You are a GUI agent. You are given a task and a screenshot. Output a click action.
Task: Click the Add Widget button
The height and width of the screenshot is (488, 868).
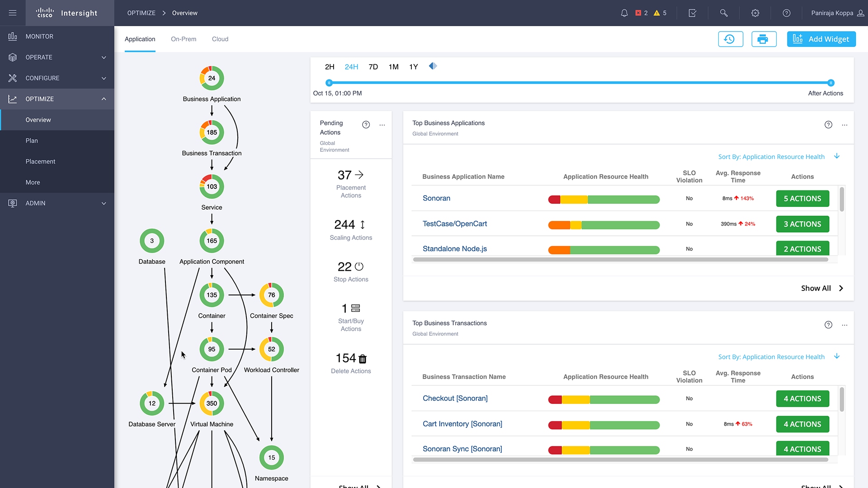[x=821, y=39]
